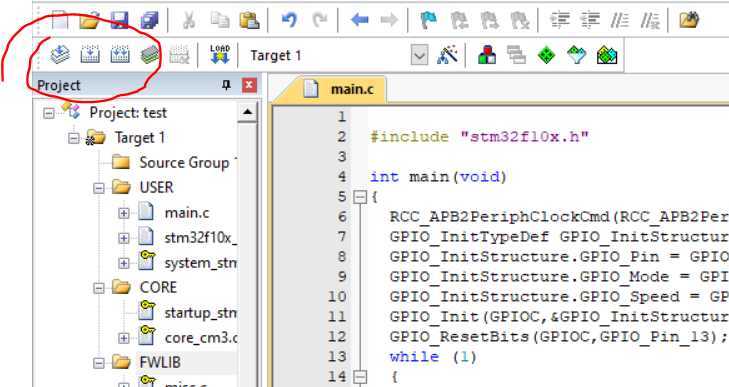Unindent selected lines icon
Image resolution: width=729 pixels, height=387 pixels.
click(590, 20)
